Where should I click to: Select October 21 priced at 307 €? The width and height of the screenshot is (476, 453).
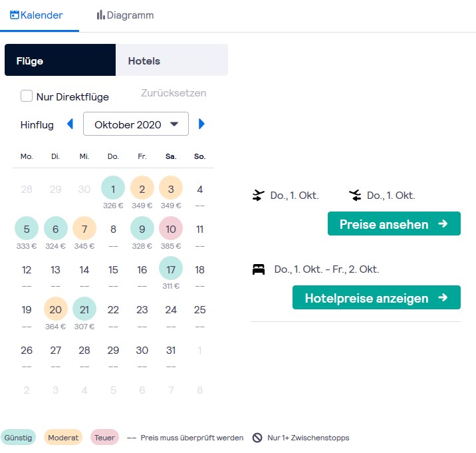click(x=84, y=309)
